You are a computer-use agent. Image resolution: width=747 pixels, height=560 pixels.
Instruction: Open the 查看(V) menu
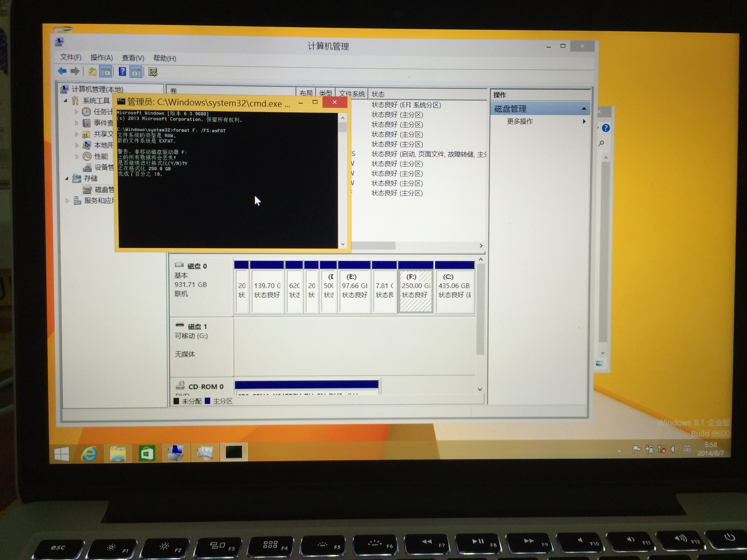point(133,58)
